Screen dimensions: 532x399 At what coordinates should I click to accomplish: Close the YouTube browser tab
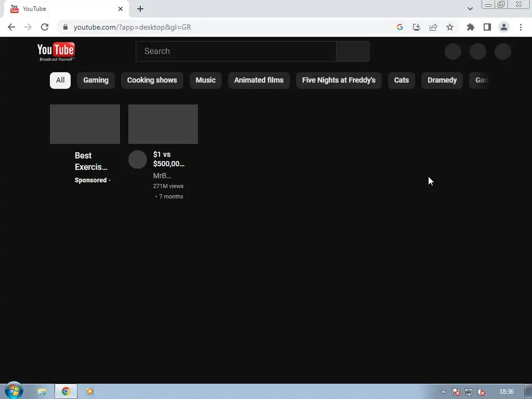[x=121, y=9]
